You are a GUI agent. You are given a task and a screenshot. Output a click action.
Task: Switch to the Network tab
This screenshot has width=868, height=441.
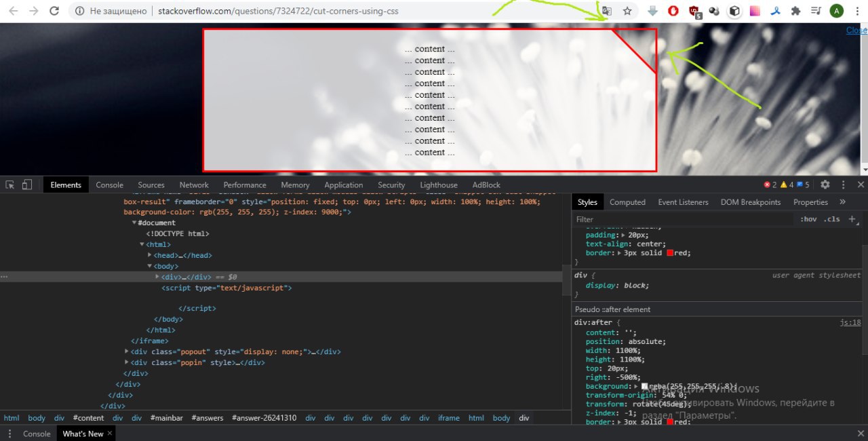(194, 185)
